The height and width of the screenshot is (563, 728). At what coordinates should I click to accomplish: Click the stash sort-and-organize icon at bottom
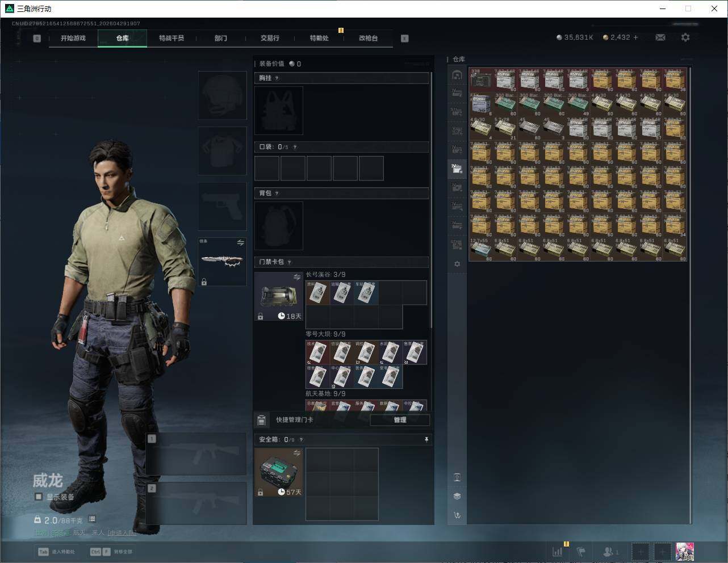coord(457,515)
